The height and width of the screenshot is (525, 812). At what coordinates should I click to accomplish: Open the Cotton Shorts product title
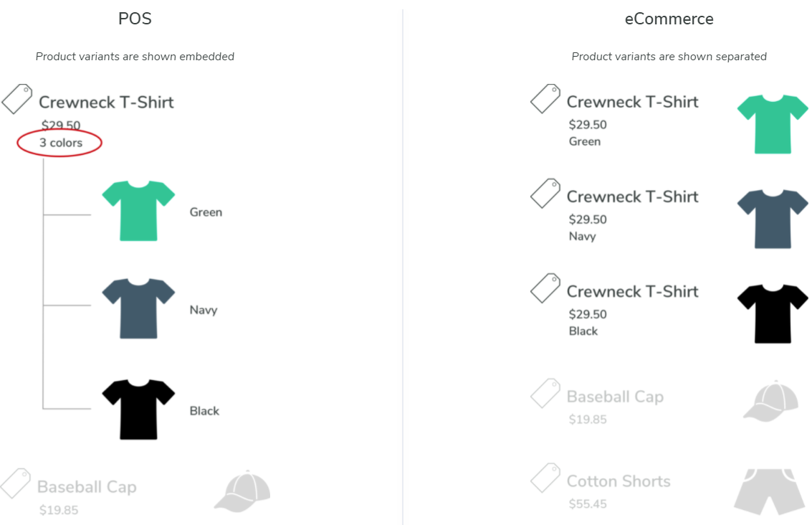pyautogui.click(x=618, y=481)
